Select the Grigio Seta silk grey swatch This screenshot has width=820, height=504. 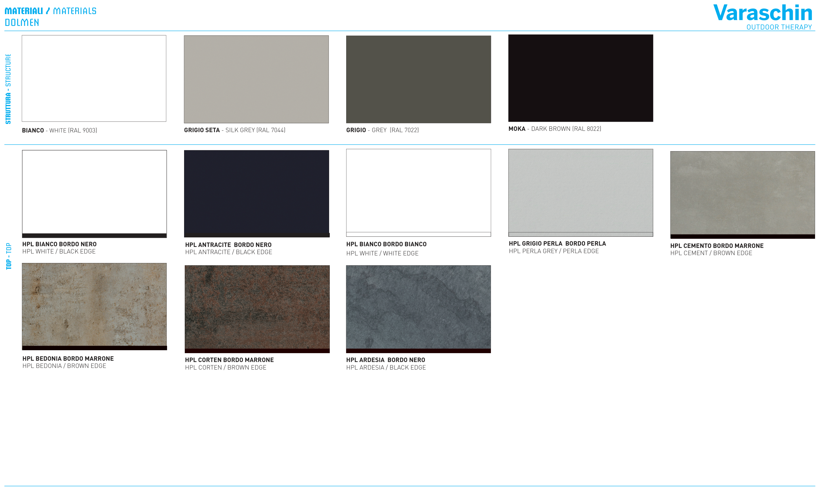[x=256, y=79]
